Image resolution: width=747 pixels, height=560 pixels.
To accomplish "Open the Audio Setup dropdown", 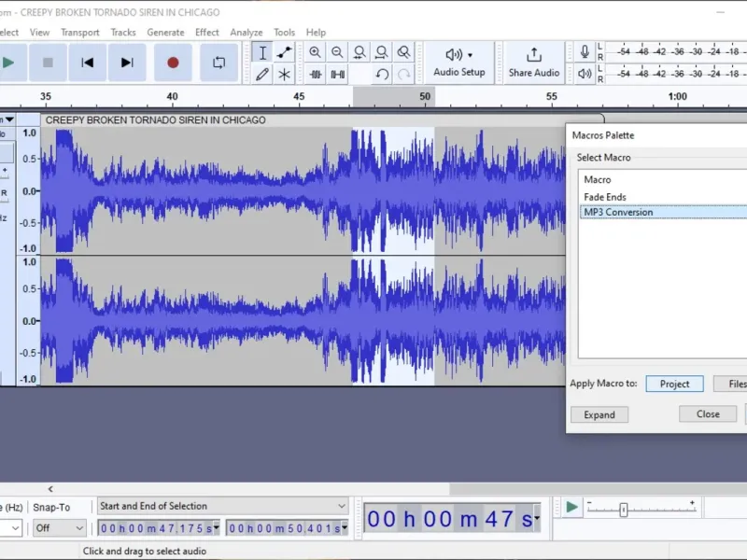I will point(459,63).
